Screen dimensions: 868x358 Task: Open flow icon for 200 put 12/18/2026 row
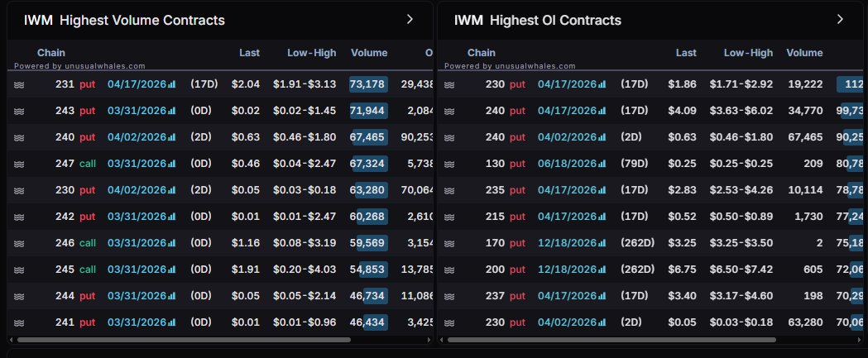point(449,270)
